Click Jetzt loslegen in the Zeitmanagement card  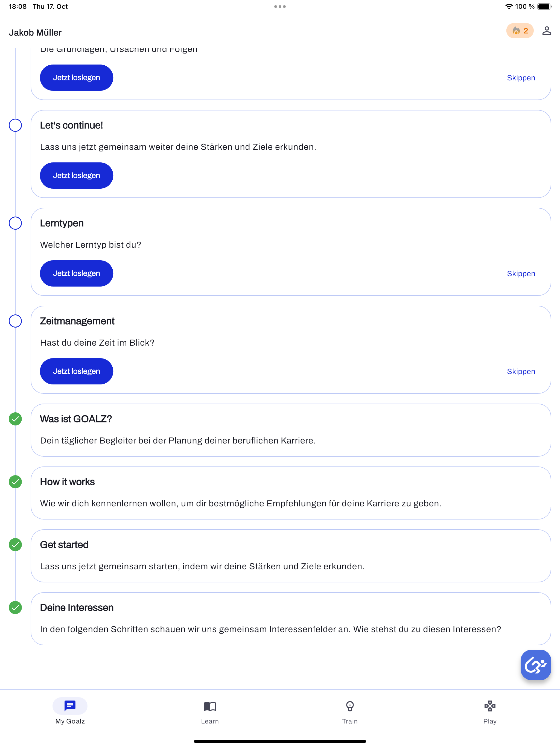coord(76,372)
